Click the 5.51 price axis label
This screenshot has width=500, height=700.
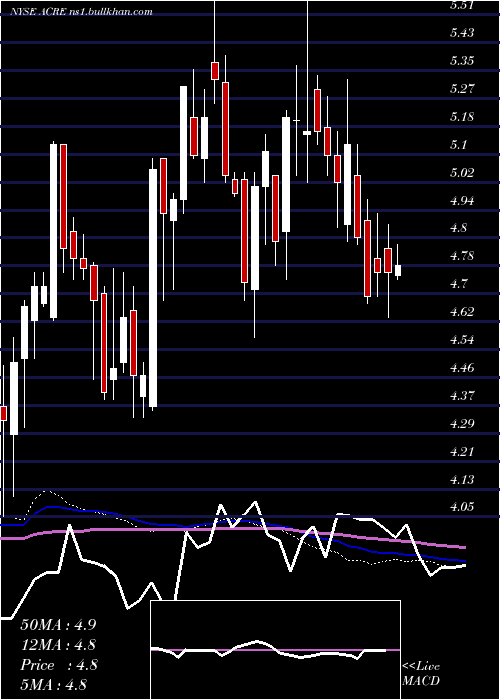coord(462,5)
